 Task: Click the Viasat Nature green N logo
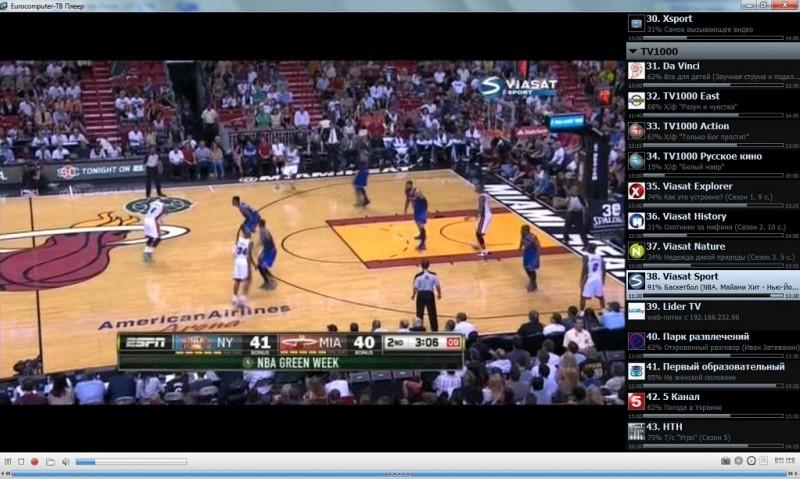pyautogui.click(x=636, y=251)
